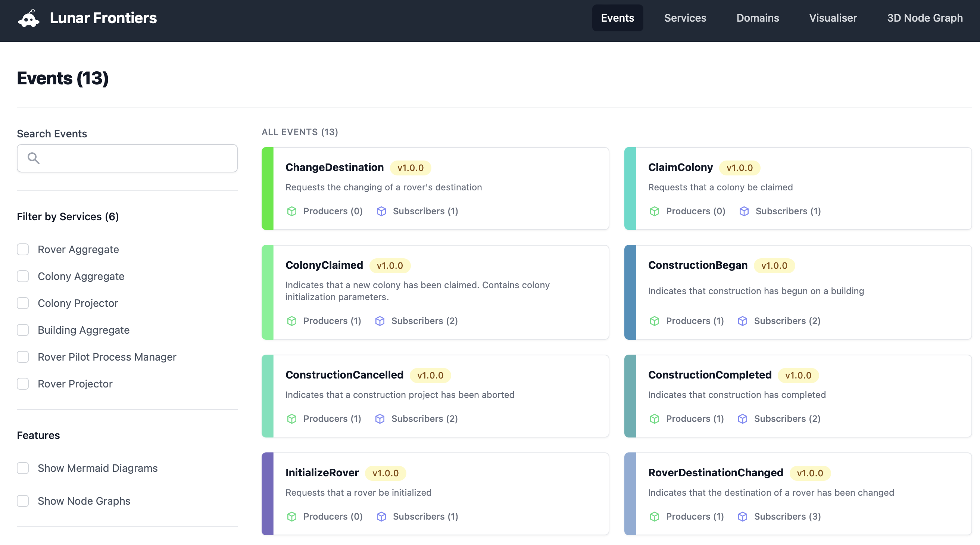Switch to the 3D Node Graph tab

click(924, 18)
